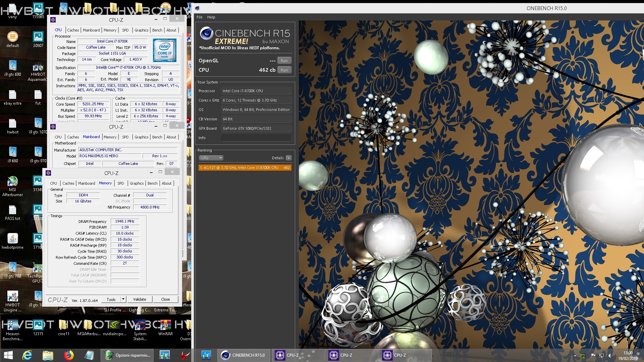Open About tab in Memory CPU-Z window
Screen dimensions: 644x362
(x=167, y=183)
